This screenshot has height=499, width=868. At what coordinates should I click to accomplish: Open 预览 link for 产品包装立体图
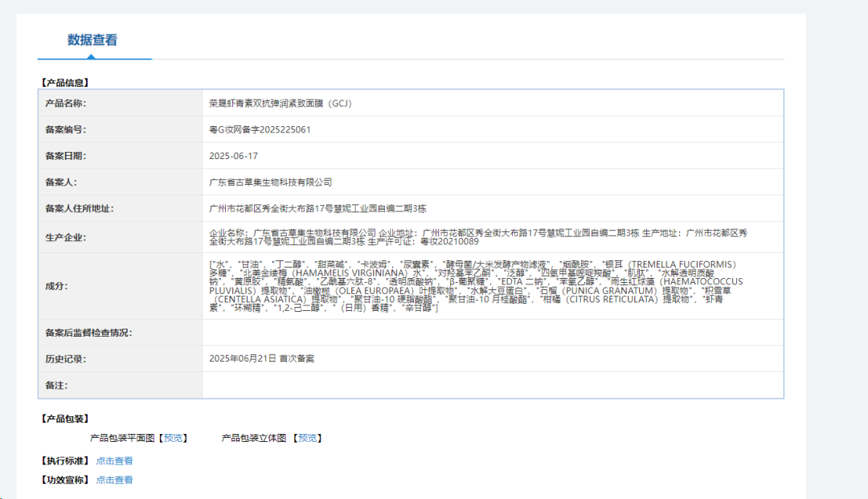(x=307, y=438)
